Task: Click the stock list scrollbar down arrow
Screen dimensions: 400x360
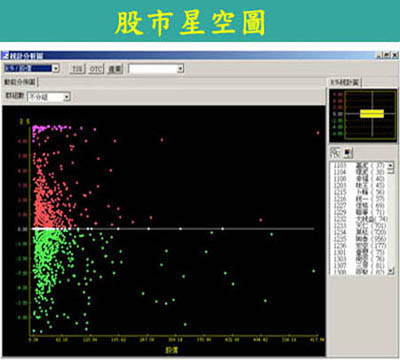Action: (x=391, y=271)
